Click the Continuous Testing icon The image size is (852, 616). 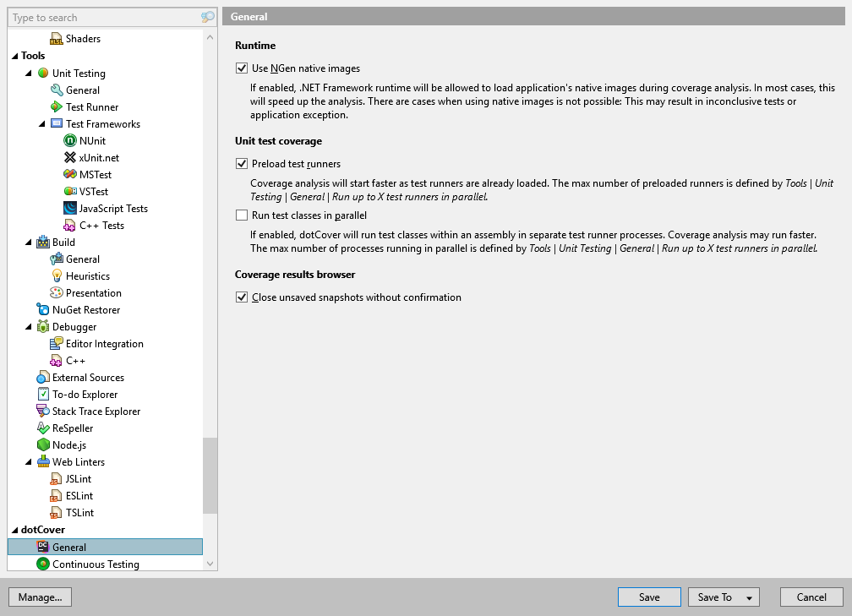coord(43,564)
